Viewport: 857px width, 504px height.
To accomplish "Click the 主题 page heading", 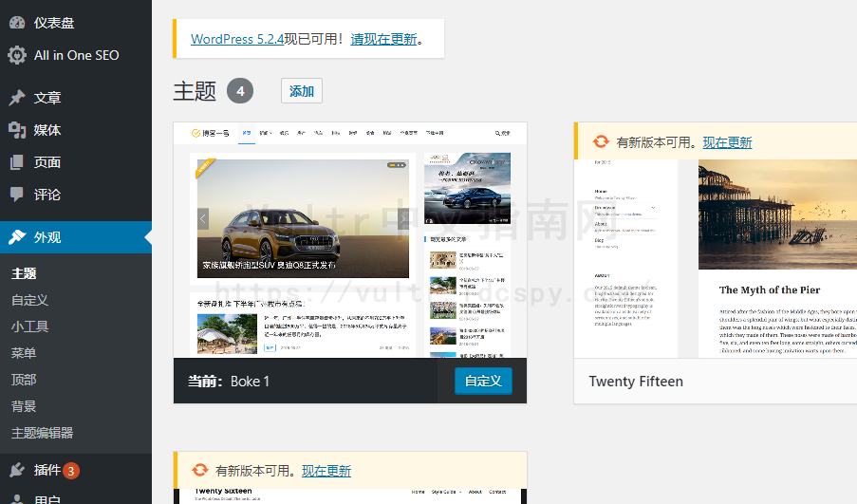I will pyautogui.click(x=195, y=91).
